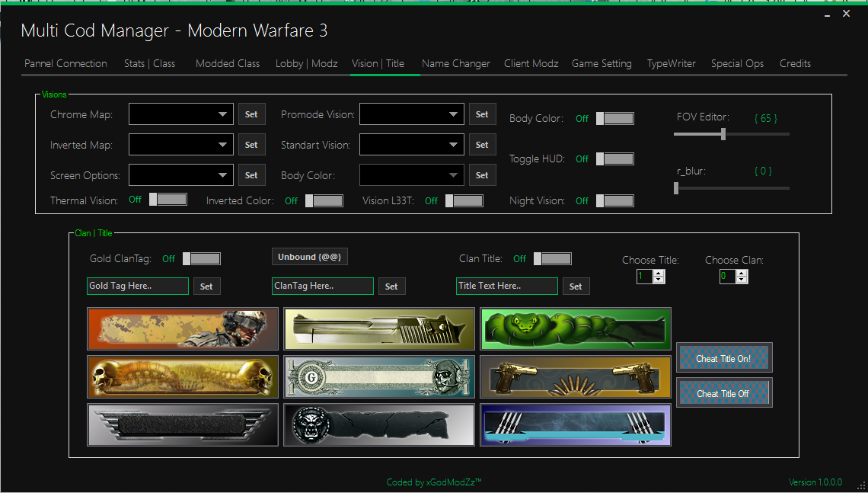Increase Choose Title value with up arrow
868x493 pixels.
(x=658, y=273)
